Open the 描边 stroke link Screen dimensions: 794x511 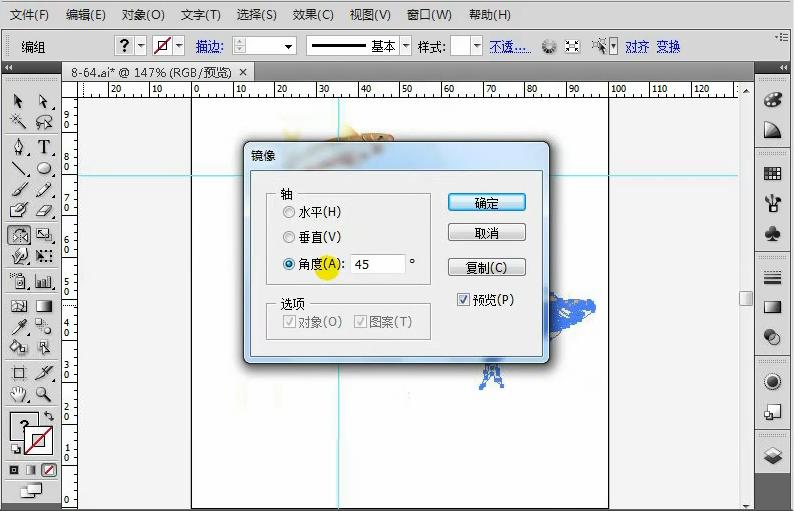point(209,47)
